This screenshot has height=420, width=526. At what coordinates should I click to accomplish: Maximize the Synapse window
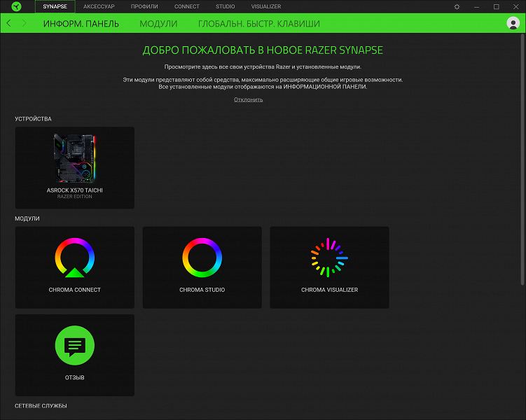496,7
